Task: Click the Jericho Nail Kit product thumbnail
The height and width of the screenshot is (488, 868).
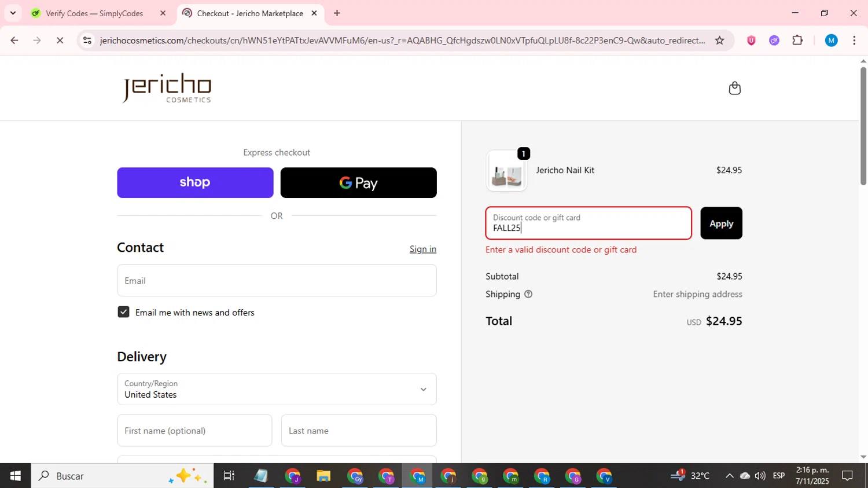Action: click(507, 171)
